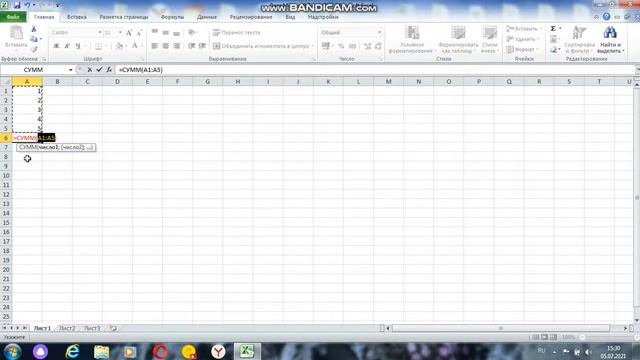Open Найти и выделить binoculars menu
The width and height of the screenshot is (640, 360).
point(610,39)
